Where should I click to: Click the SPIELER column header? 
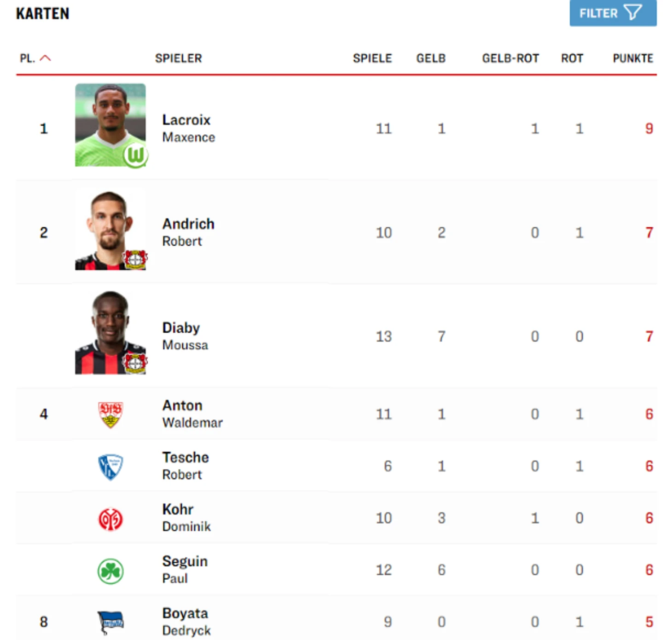(x=179, y=58)
